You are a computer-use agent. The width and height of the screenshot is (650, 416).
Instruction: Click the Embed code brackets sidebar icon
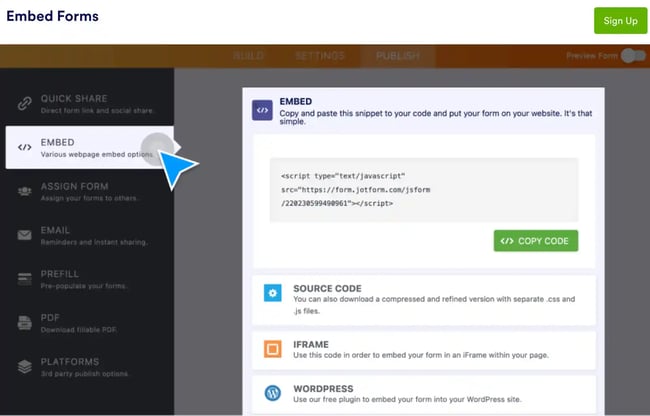[25, 147]
